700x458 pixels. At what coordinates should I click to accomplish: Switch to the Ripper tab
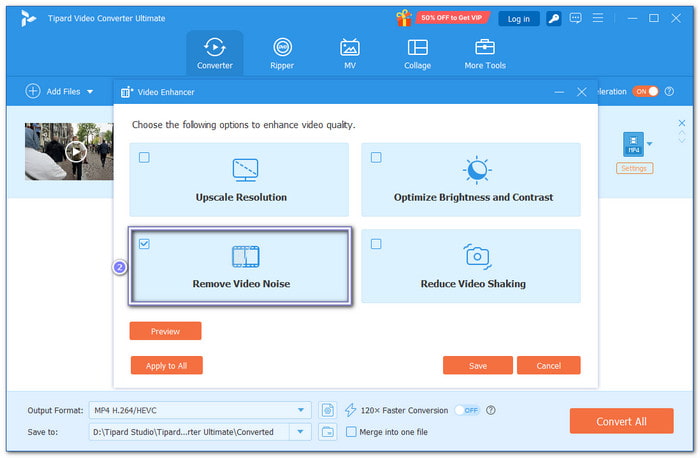point(282,53)
